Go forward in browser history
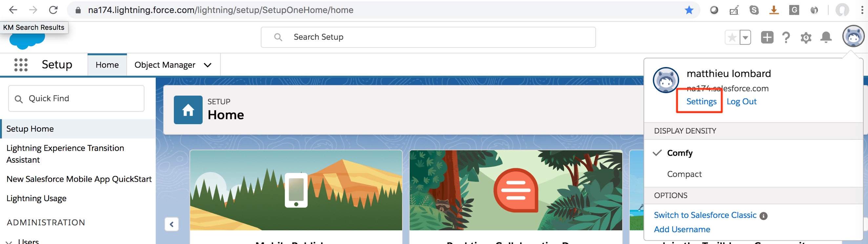The height and width of the screenshot is (244, 868). tap(33, 10)
